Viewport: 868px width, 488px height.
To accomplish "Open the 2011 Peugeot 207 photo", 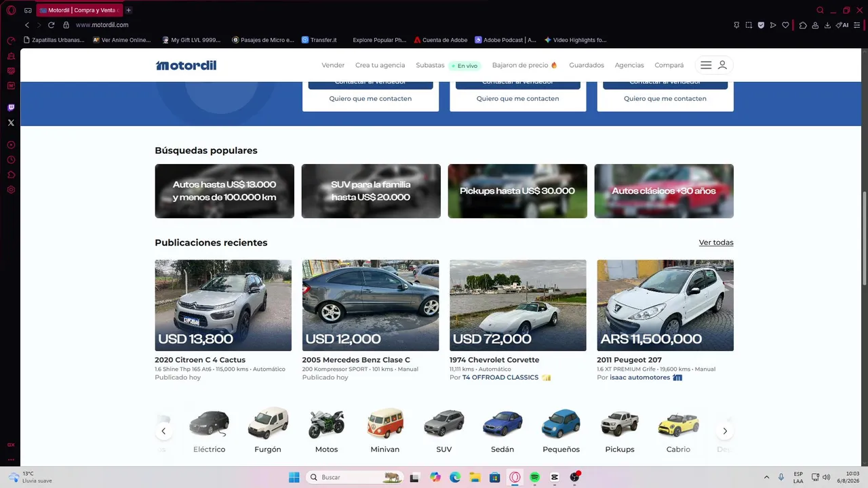I will click(665, 306).
